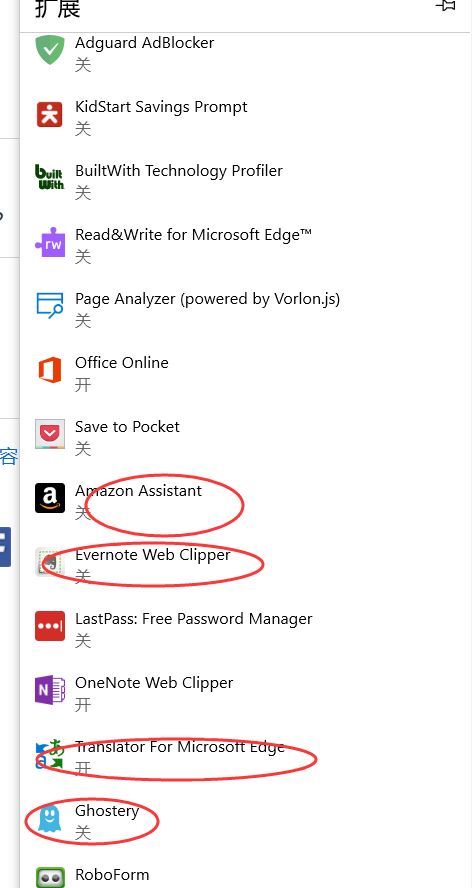This screenshot has width=472, height=888.
Task: Open the OneNote Web Clipper extension name
Action: (x=154, y=682)
